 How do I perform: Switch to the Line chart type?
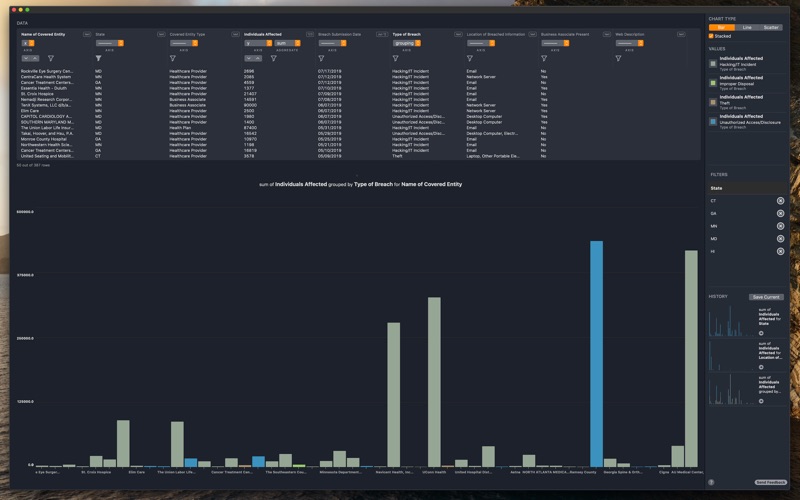[x=747, y=28]
